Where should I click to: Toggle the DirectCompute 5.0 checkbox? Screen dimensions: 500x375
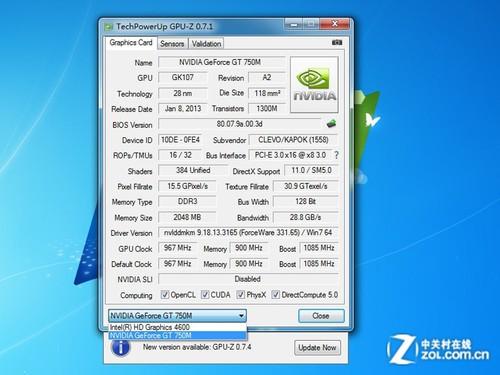click(275, 295)
